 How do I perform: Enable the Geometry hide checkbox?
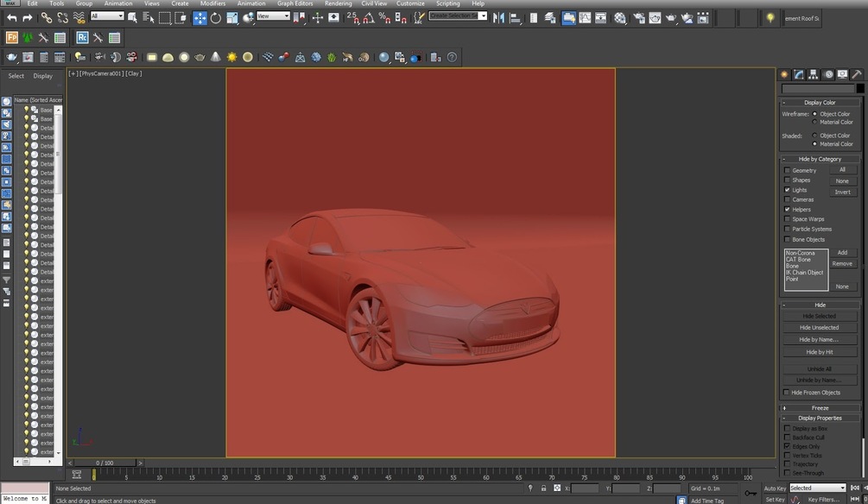tap(787, 170)
